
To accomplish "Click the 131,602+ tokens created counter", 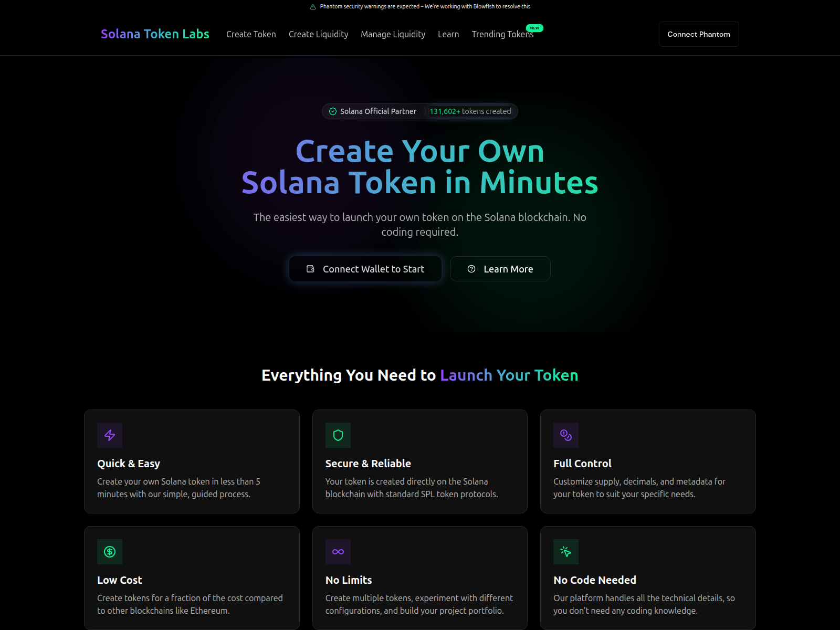I will tap(470, 111).
